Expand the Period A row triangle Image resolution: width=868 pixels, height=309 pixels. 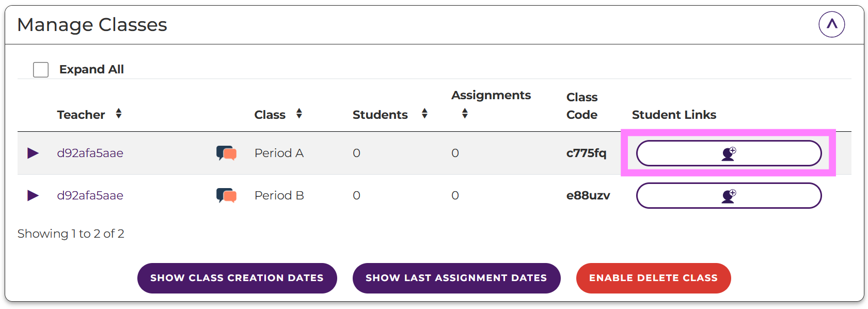pyautogui.click(x=33, y=153)
